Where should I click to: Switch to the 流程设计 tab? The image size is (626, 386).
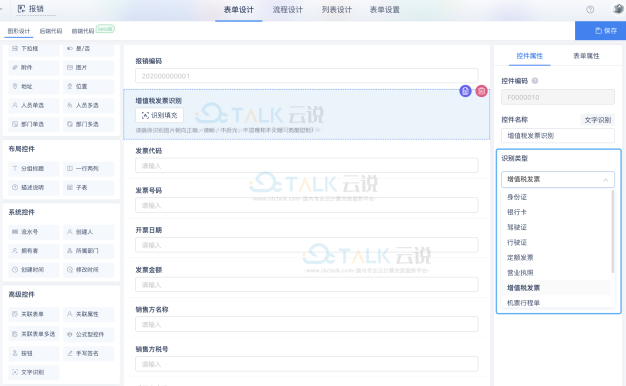287,10
